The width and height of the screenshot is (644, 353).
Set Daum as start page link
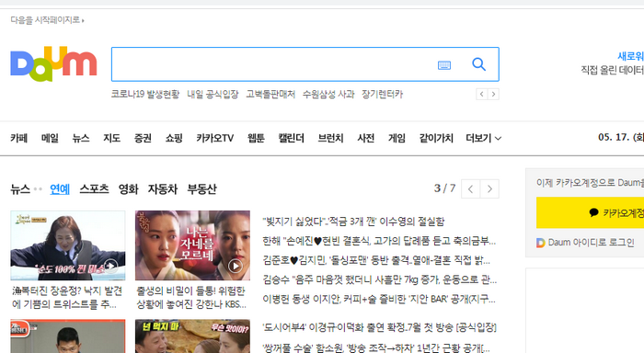pyautogui.click(x=47, y=19)
